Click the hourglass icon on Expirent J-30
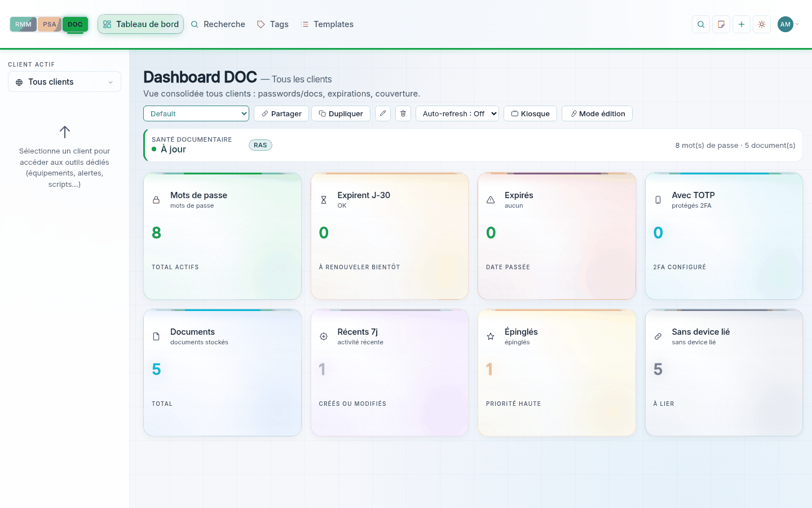This screenshot has height=508, width=812. [x=324, y=200]
